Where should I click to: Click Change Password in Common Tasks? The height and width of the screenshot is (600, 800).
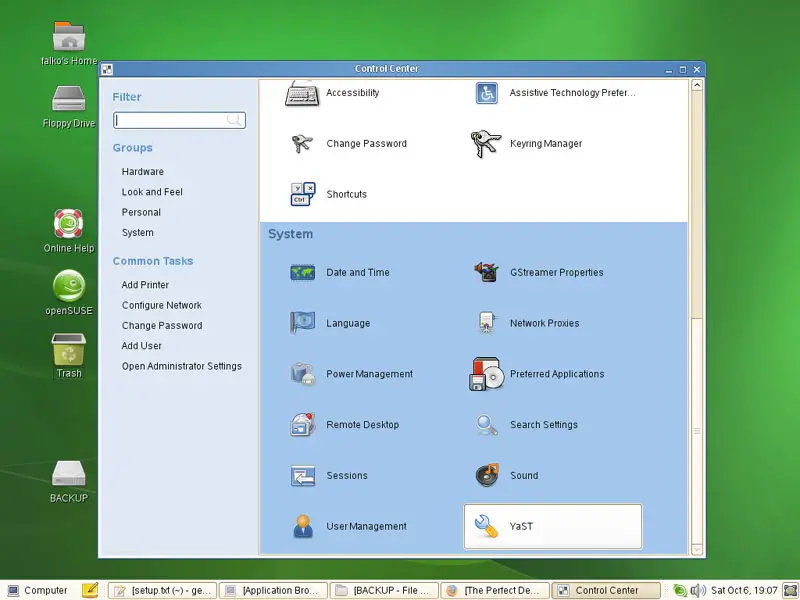tap(162, 326)
